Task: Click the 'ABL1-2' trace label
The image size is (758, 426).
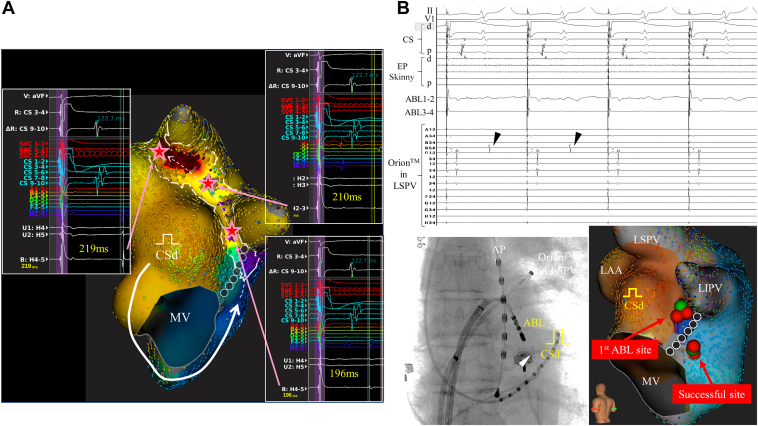Action: [420, 99]
